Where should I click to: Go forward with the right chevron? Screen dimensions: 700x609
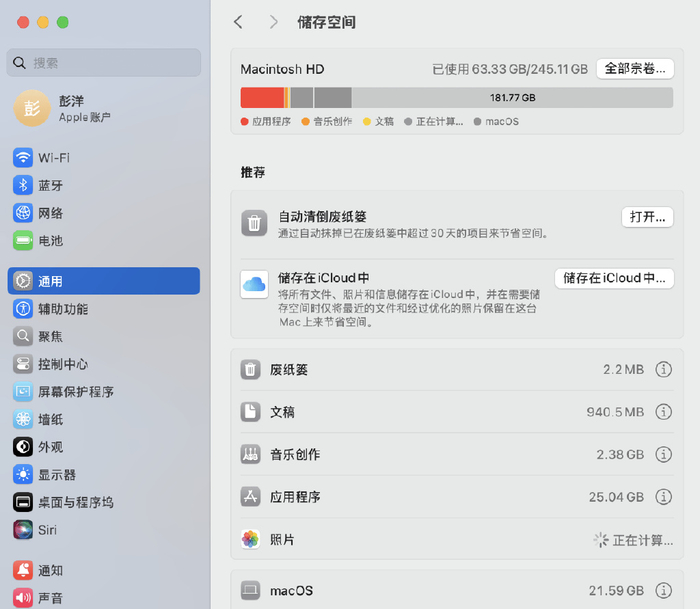(274, 21)
